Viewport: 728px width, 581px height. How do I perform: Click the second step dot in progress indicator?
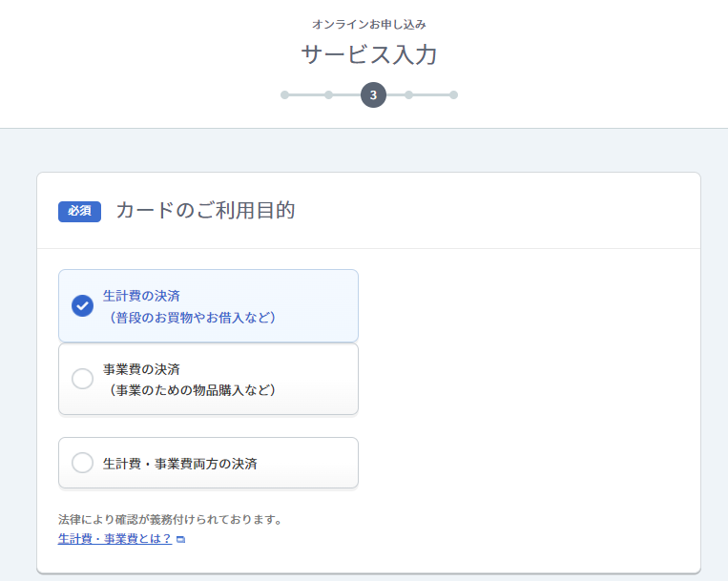point(329,95)
